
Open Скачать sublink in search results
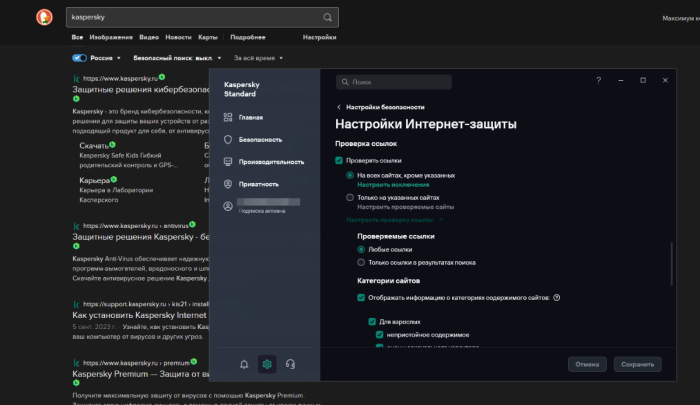point(94,146)
